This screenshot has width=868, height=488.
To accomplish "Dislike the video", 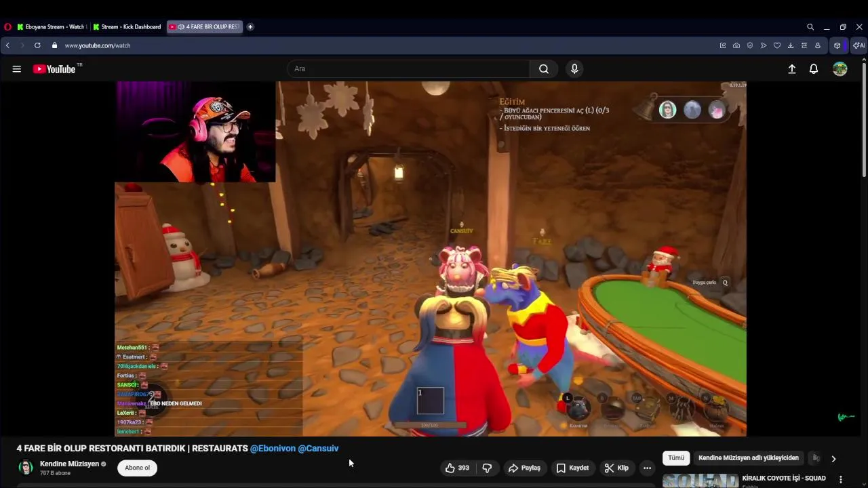I will coord(487,468).
